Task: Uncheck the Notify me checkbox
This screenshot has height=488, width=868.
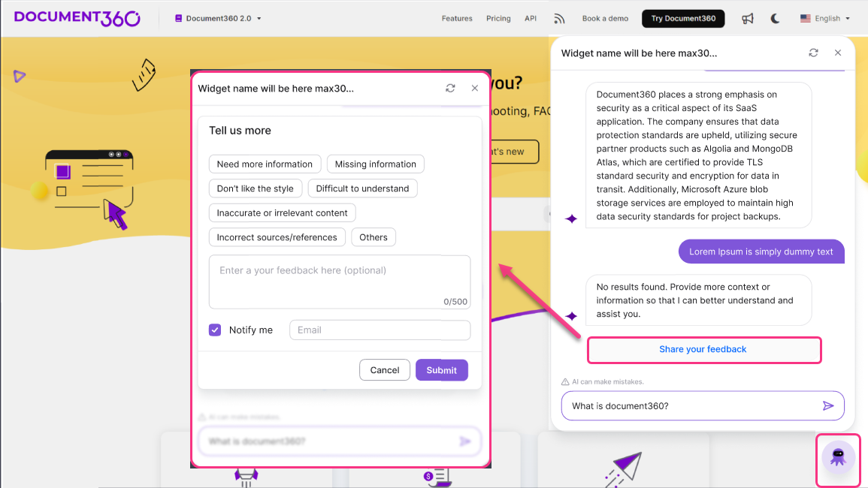Action: (215, 330)
